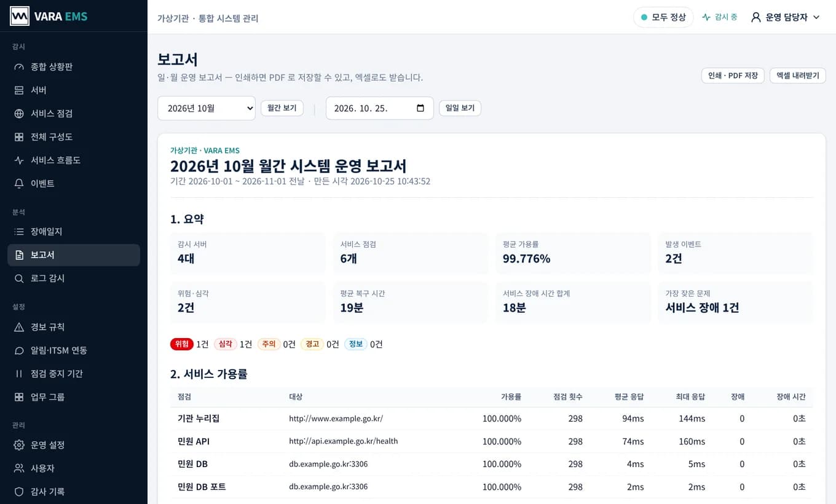Screen dimensions: 836x504
Task: Click the 이벤트 bell icon
Action: [x=19, y=184]
